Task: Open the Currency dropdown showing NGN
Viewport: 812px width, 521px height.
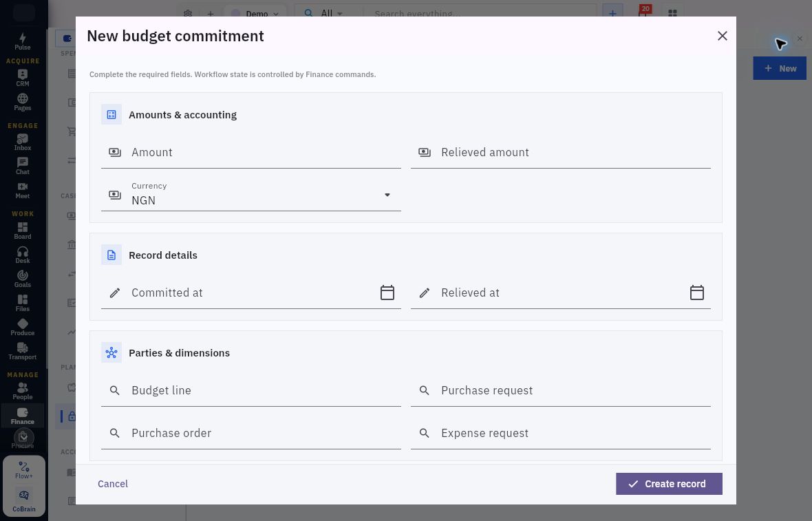Action: pos(250,194)
